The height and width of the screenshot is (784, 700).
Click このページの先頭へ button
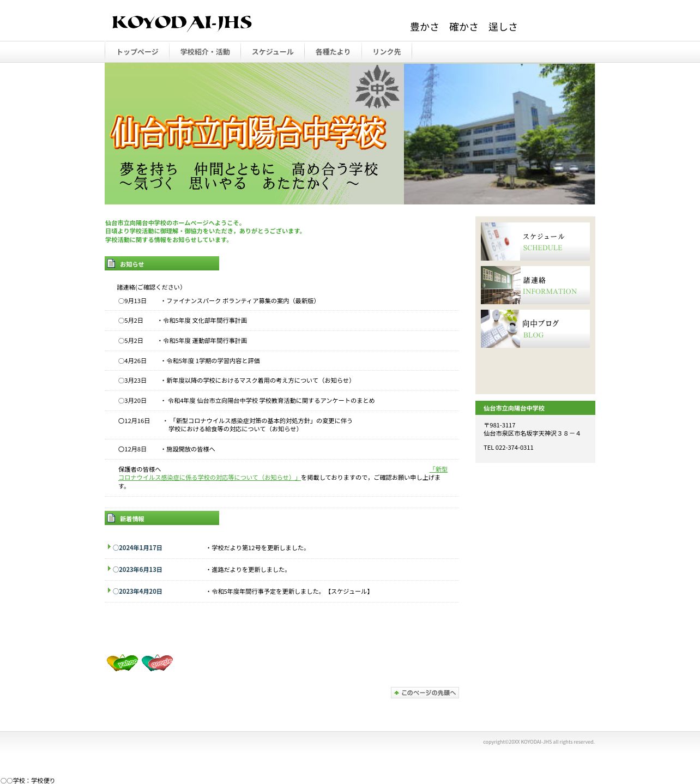[425, 692]
